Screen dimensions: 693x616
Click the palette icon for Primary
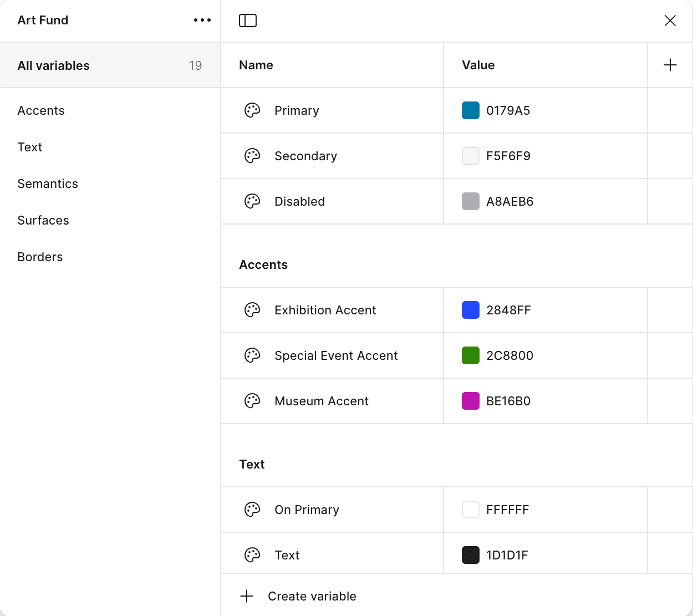tap(252, 110)
